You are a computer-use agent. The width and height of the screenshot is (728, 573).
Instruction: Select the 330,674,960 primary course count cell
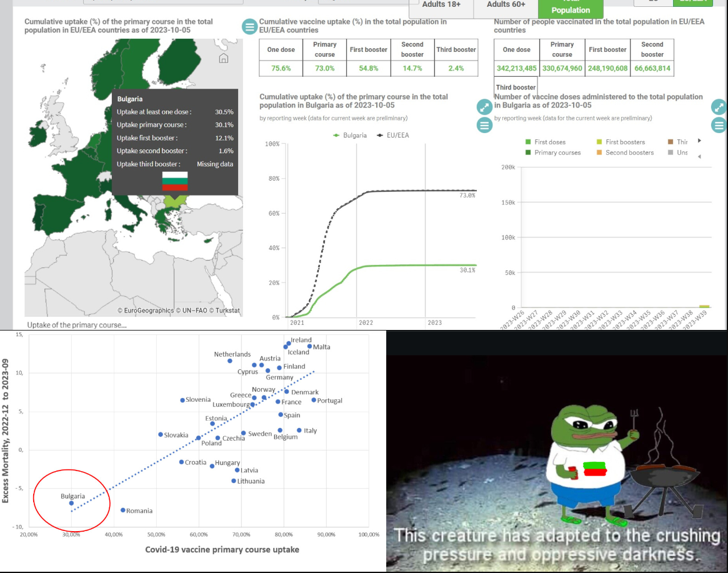click(x=562, y=68)
